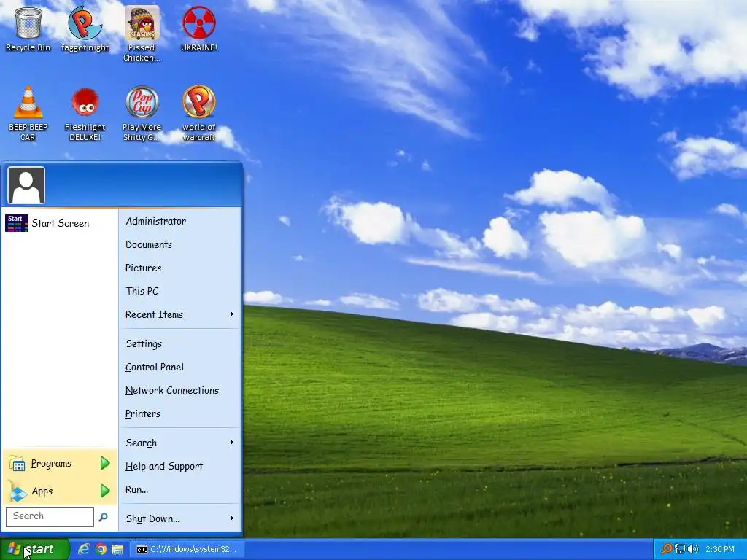Select the Shut Down... menu label
Image resolution: width=747 pixels, height=560 pixels.
(x=152, y=518)
